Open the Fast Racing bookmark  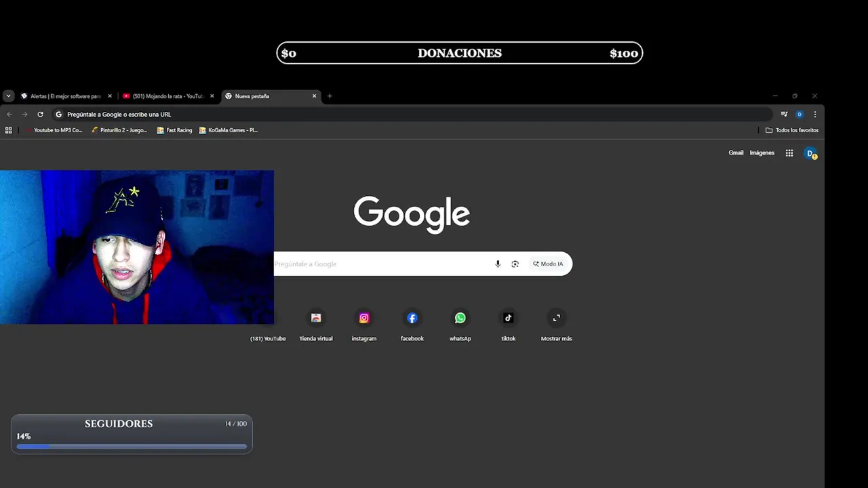(174, 130)
